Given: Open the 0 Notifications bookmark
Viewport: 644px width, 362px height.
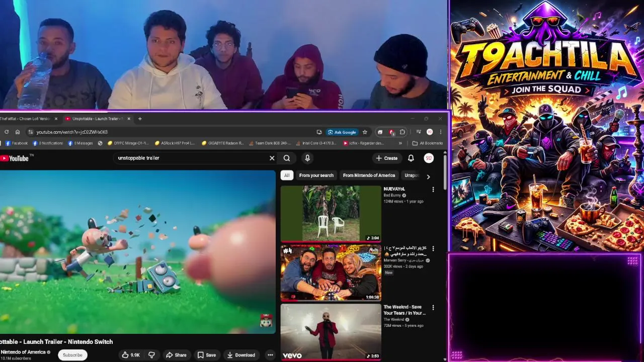Looking at the screenshot, I should [48, 143].
